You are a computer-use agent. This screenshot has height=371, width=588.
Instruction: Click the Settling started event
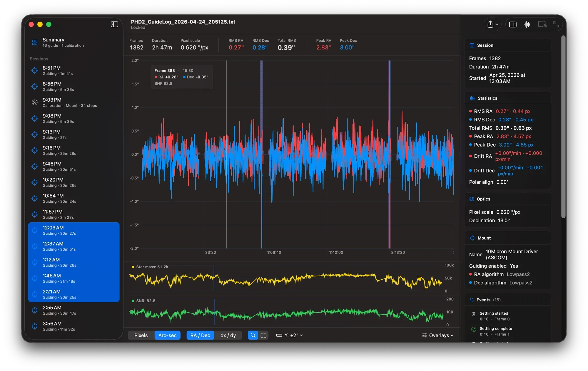pos(508,316)
